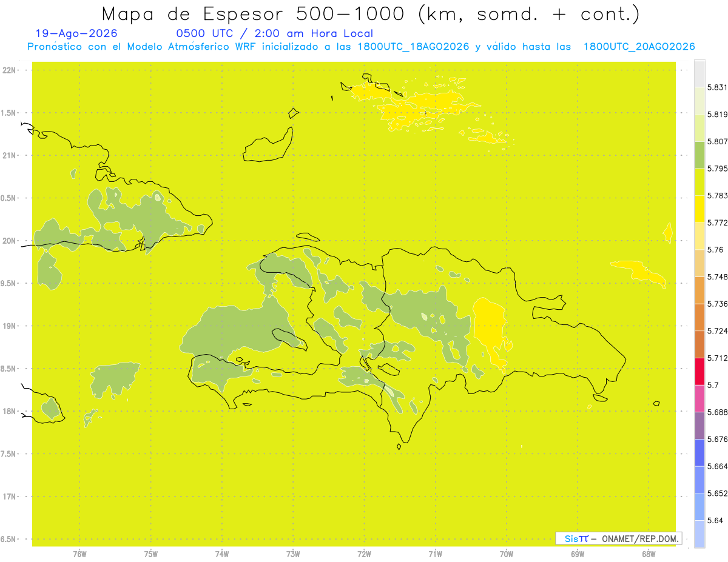Click the 74W longitude axis label
The height and width of the screenshot is (562, 728).
[x=222, y=554]
